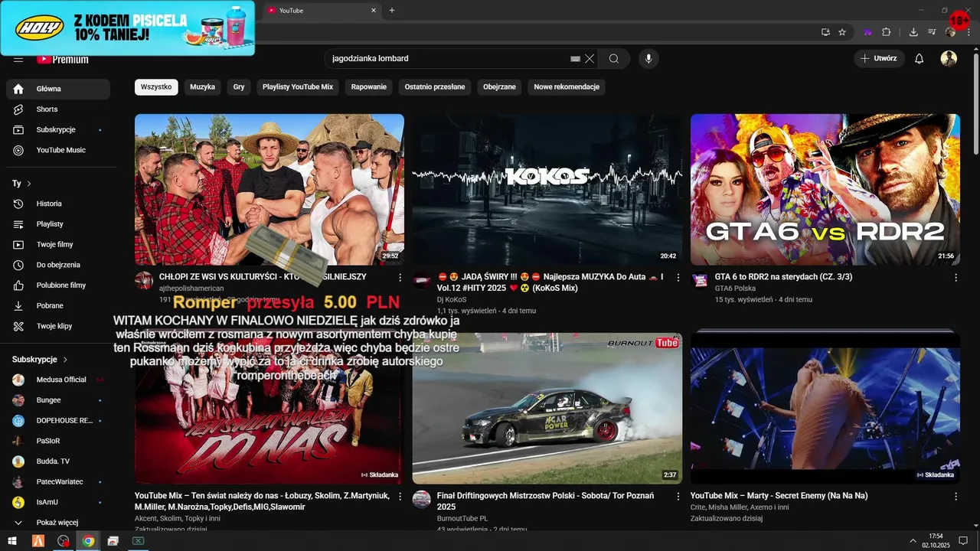
Task: Clear the search field with the X
Action: 590,59
